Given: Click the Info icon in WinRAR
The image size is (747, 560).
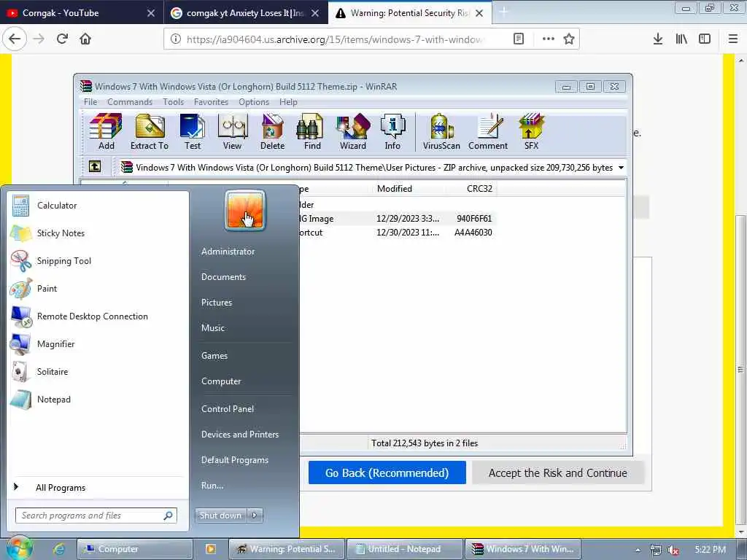Looking at the screenshot, I should click(x=392, y=131).
